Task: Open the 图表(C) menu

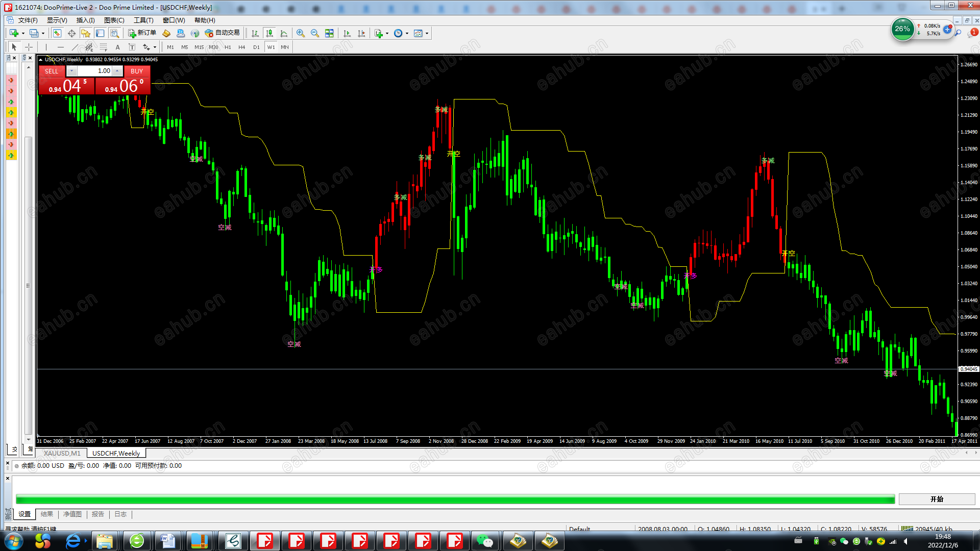Action: click(x=114, y=20)
